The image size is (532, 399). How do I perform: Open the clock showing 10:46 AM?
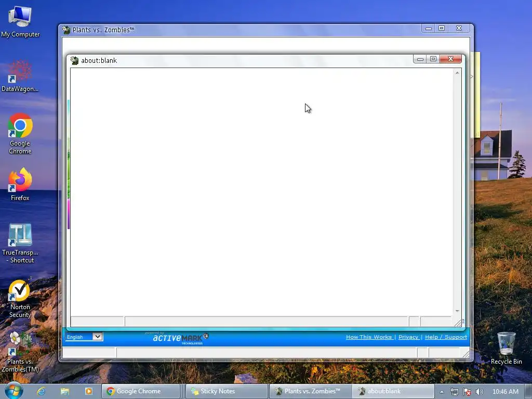tap(505, 392)
